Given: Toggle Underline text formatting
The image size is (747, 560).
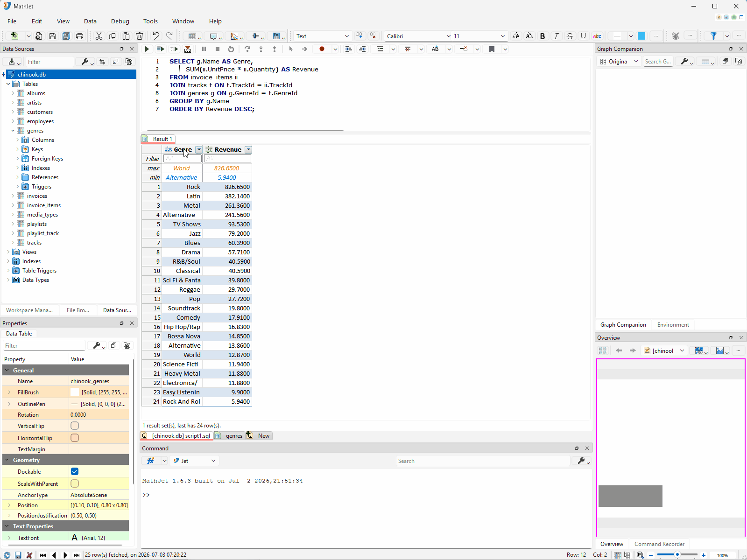Looking at the screenshot, I should click(x=583, y=36).
